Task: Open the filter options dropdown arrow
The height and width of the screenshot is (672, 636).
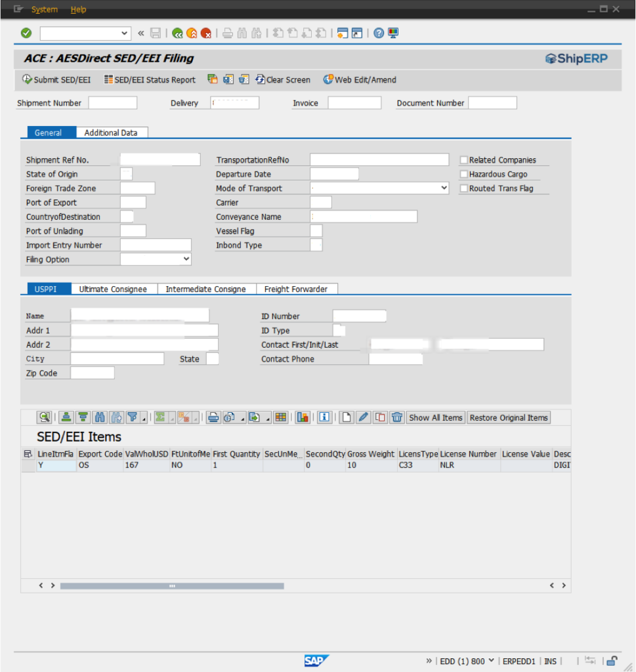Action: point(144,418)
